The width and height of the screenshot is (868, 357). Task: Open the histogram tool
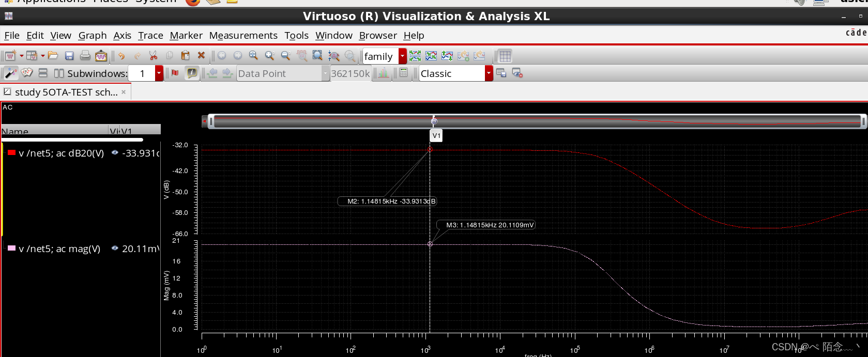[x=384, y=73]
